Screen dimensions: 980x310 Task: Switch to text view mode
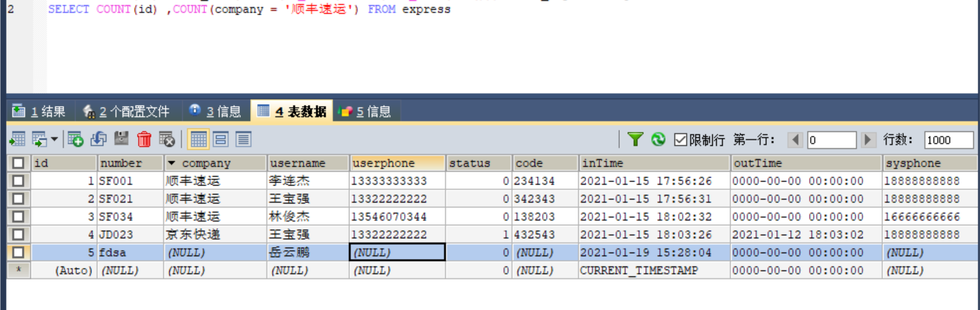tap(244, 139)
